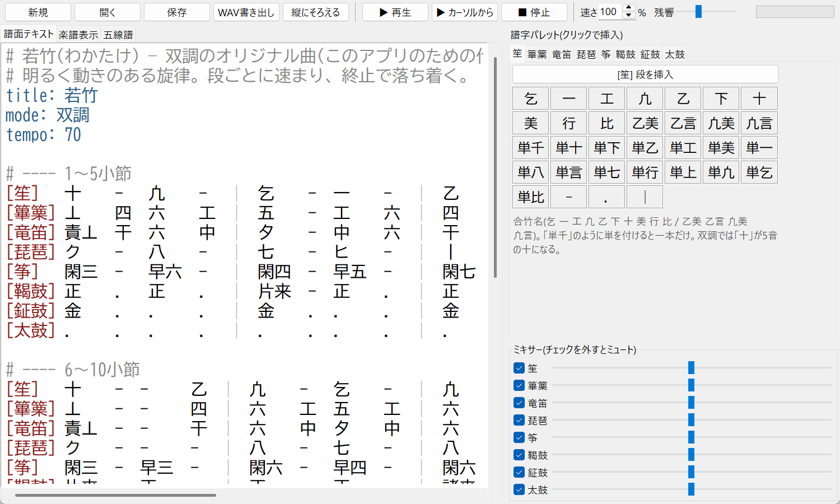Switch to the 楽譜表示 tab
Image resolution: width=840 pixels, height=504 pixels.
coord(78,35)
